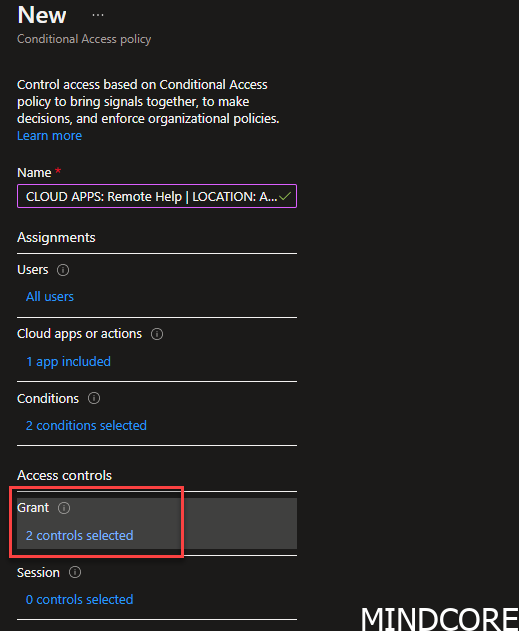519x631 pixels.
Task: Click the Users label
Action: [x=33, y=270]
